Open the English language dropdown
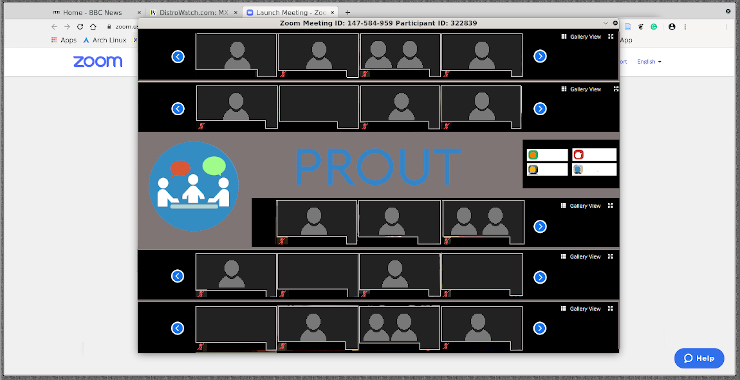The width and height of the screenshot is (740, 380). click(649, 62)
